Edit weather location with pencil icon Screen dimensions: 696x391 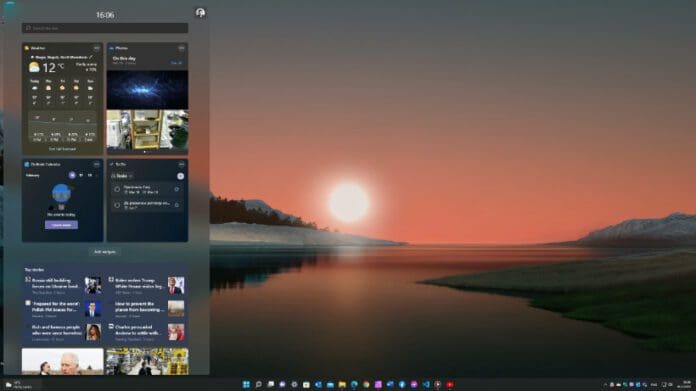click(x=91, y=57)
